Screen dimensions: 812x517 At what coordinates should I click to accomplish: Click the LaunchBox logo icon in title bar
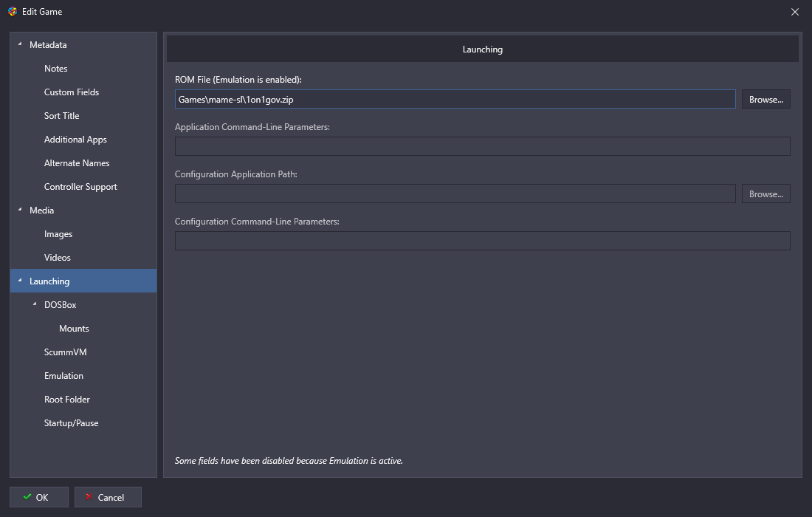(x=13, y=11)
